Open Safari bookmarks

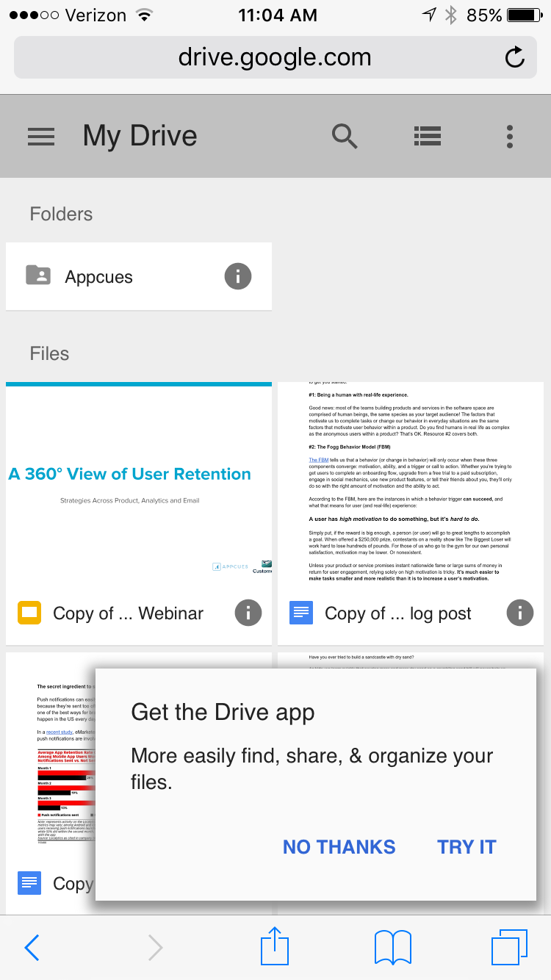tap(393, 947)
